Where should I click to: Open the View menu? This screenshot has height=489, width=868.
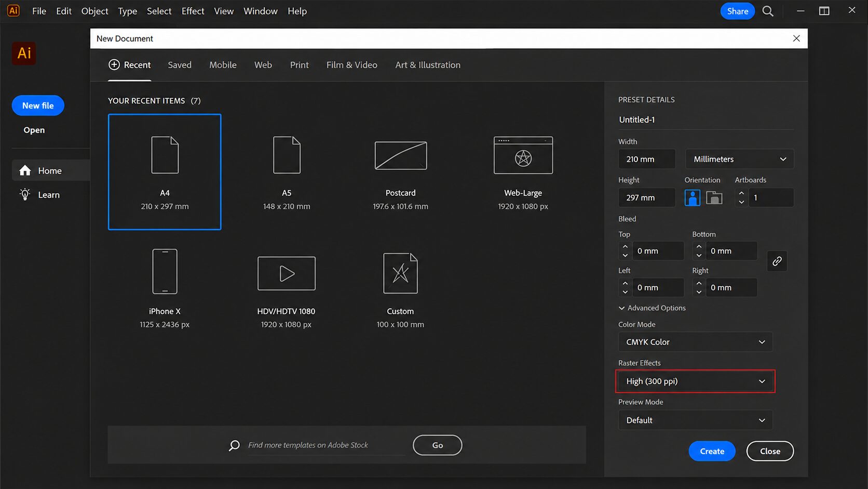(x=224, y=11)
